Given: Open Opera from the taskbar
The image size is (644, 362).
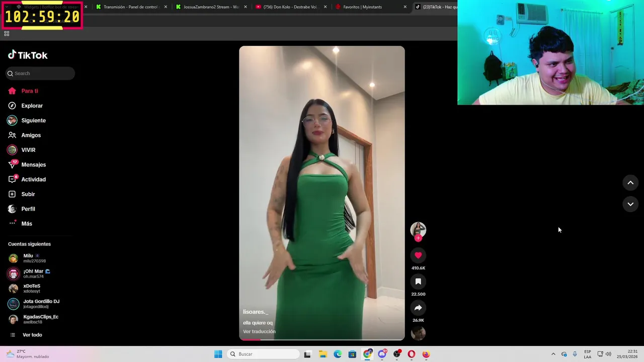Looking at the screenshot, I should point(412,354).
